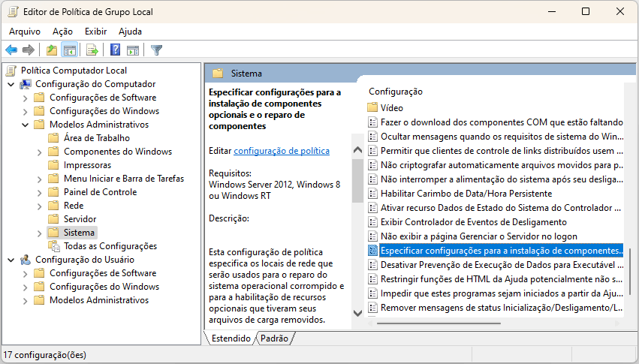Open the Exibir menu
Viewport: 639px width, 364px height.
coord(96,32)
